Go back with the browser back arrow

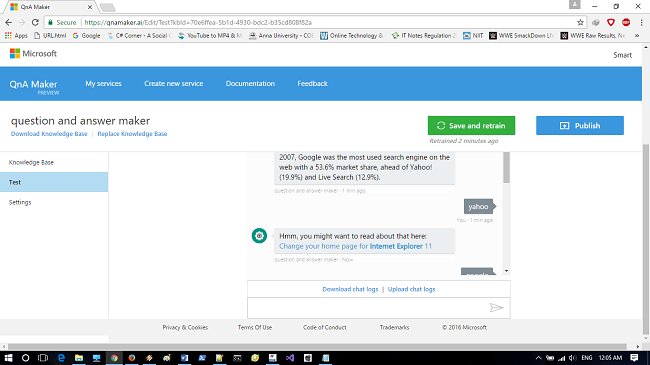(8, 22)
